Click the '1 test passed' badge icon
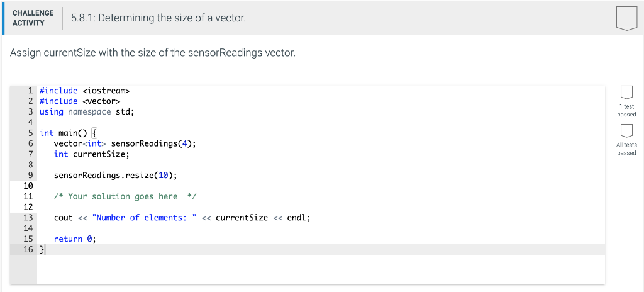The width and height of the screenshot is (644, 292). pos(626,93)
